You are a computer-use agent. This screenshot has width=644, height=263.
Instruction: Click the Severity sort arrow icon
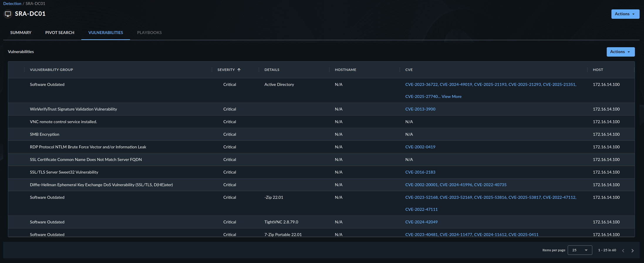[x=239, y=70]
